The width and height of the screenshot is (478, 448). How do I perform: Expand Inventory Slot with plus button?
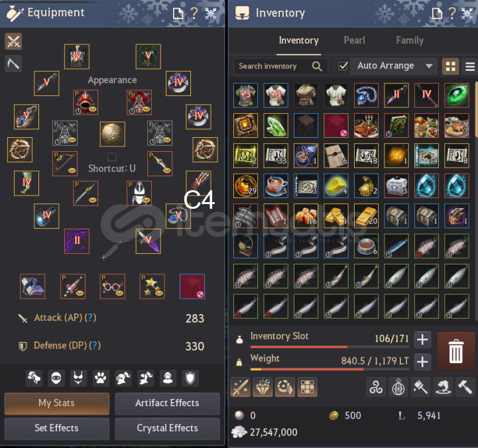(x=422, y=339)
